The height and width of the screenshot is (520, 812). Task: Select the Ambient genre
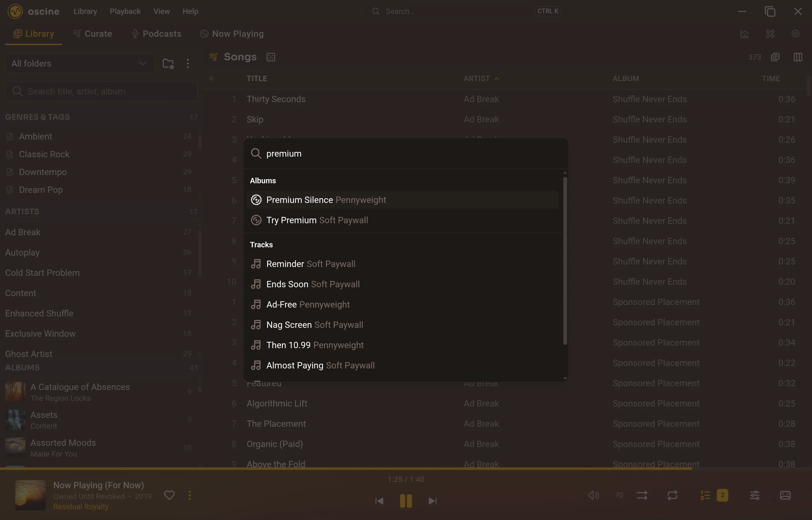coord(98,136)
